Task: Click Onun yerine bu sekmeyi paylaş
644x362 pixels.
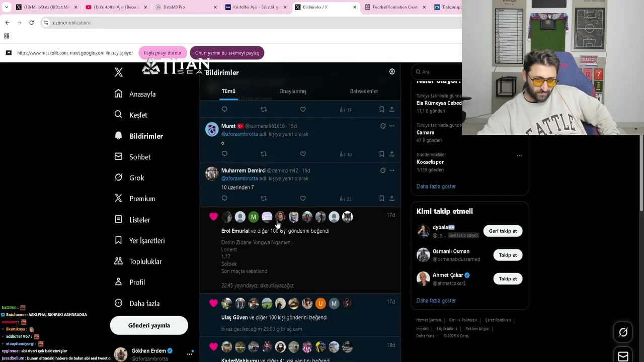Action: click(x=227, y=53)
